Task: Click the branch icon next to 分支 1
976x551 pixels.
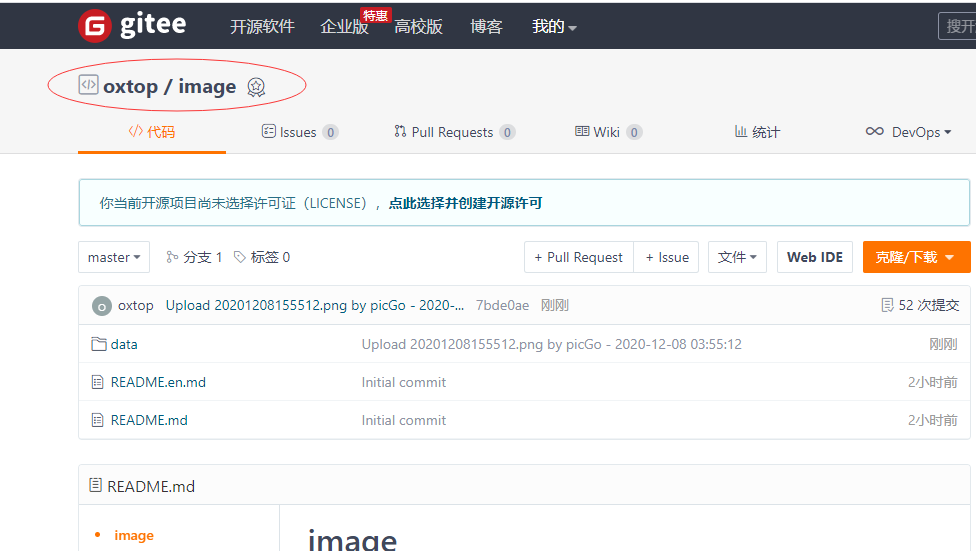Action: (x=172, y=257)
